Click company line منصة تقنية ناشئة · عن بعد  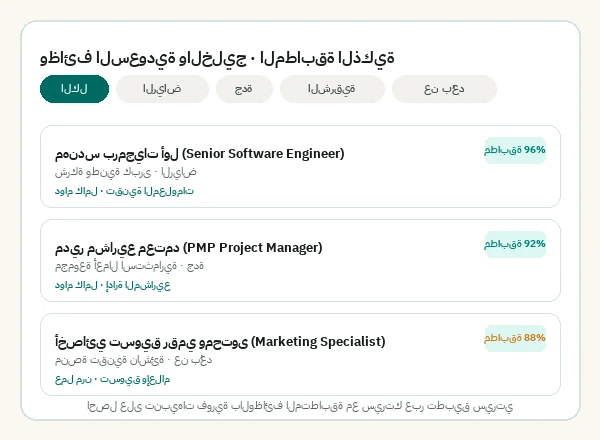point(133,360)
